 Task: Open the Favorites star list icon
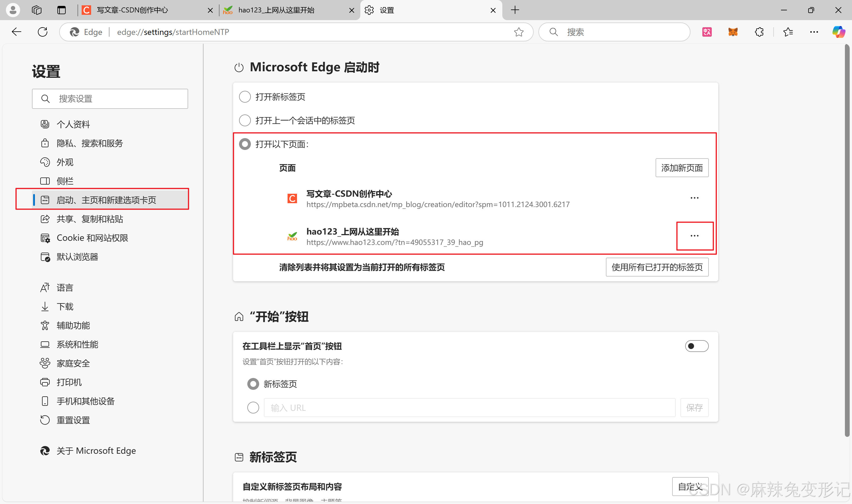coord(788,32)
